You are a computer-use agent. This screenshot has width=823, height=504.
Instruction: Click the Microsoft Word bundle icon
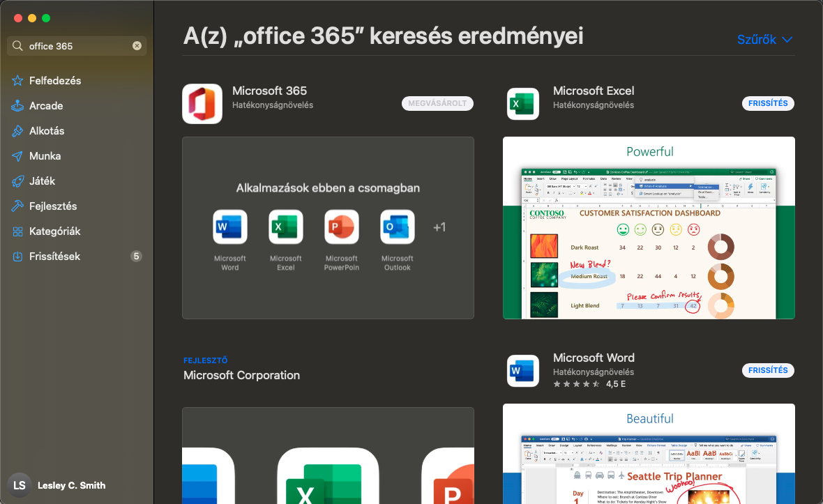pyautogui.click(x=230, y=227)
